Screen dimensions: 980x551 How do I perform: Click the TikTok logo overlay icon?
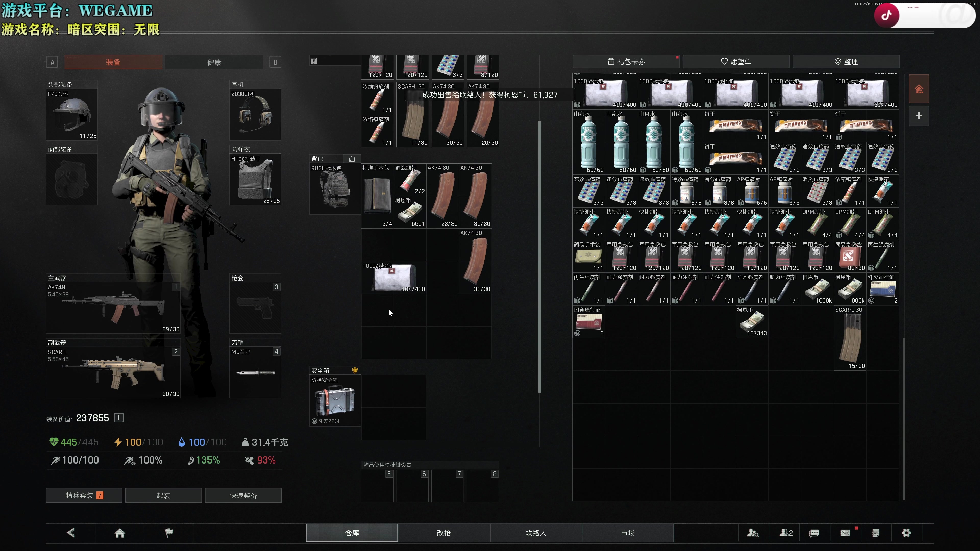coord(887,15)
